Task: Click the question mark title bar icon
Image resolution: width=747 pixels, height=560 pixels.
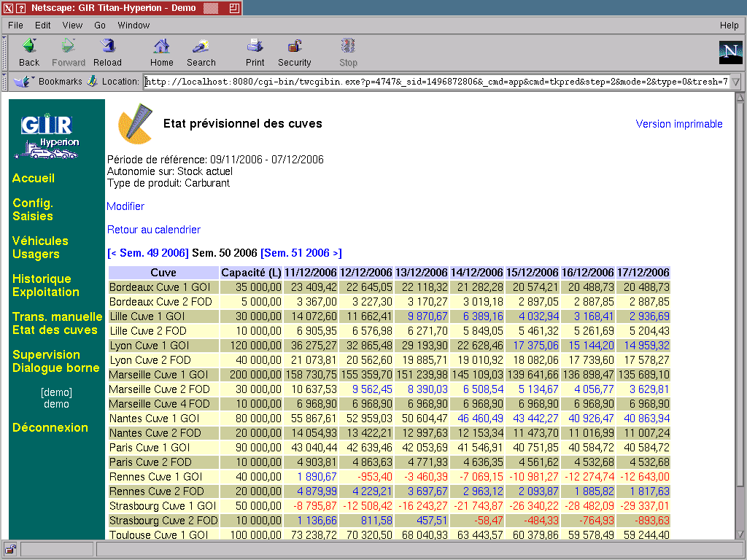Action: pos(20,8)
